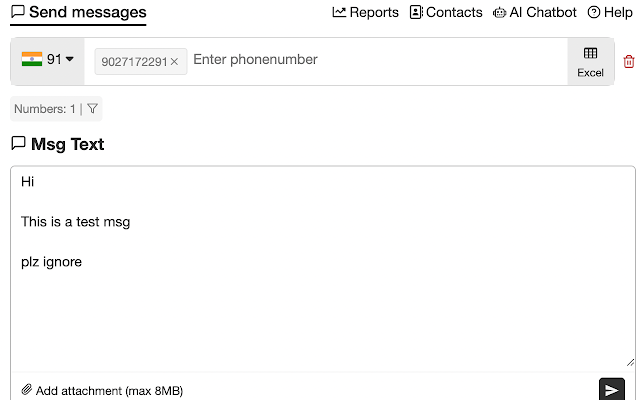Remove number 9027172291 chip
This screenshot has height=400, width=640.
[174, 62]
